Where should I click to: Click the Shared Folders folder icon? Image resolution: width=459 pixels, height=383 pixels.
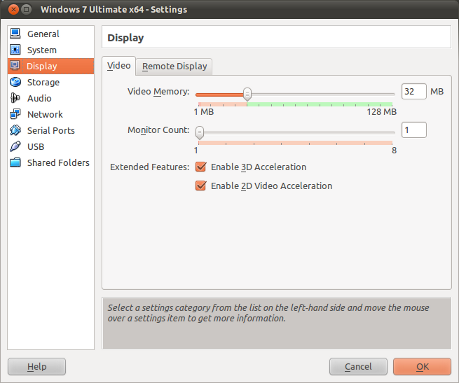point(15,163)
